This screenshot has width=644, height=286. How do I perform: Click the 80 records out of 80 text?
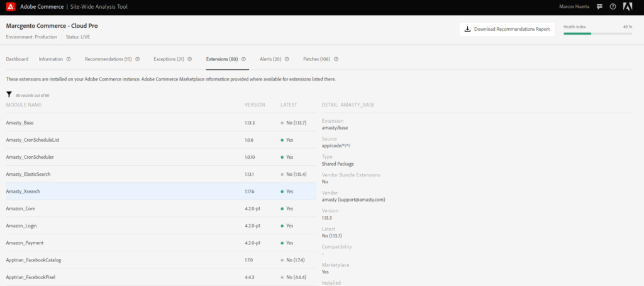[x=33, y=96]
